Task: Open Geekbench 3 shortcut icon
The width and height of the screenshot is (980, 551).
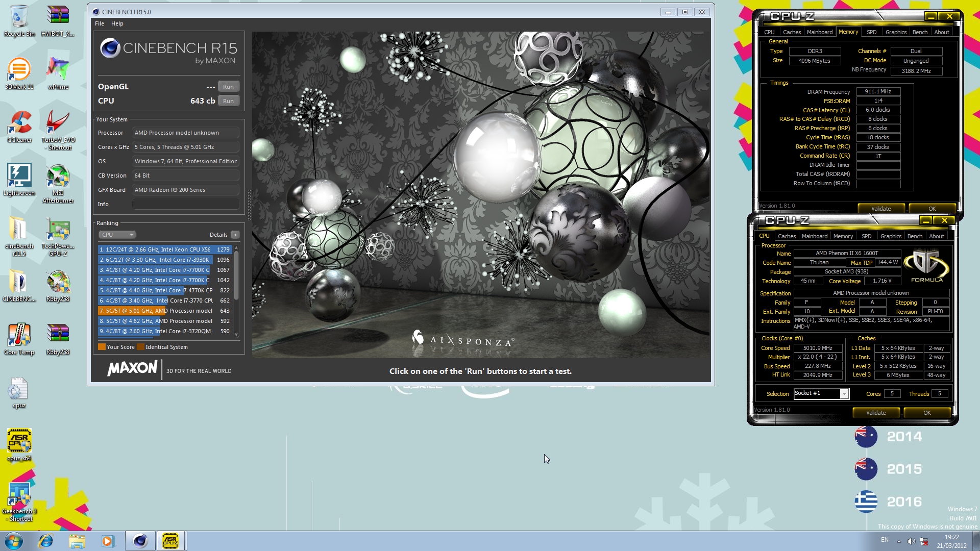Action: (x=19, y=502)
